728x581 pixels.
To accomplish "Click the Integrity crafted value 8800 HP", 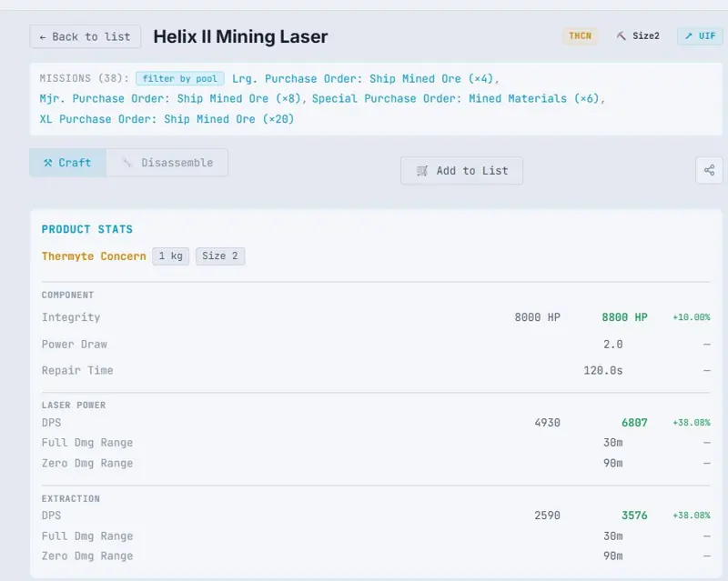I will pos(624,317).
